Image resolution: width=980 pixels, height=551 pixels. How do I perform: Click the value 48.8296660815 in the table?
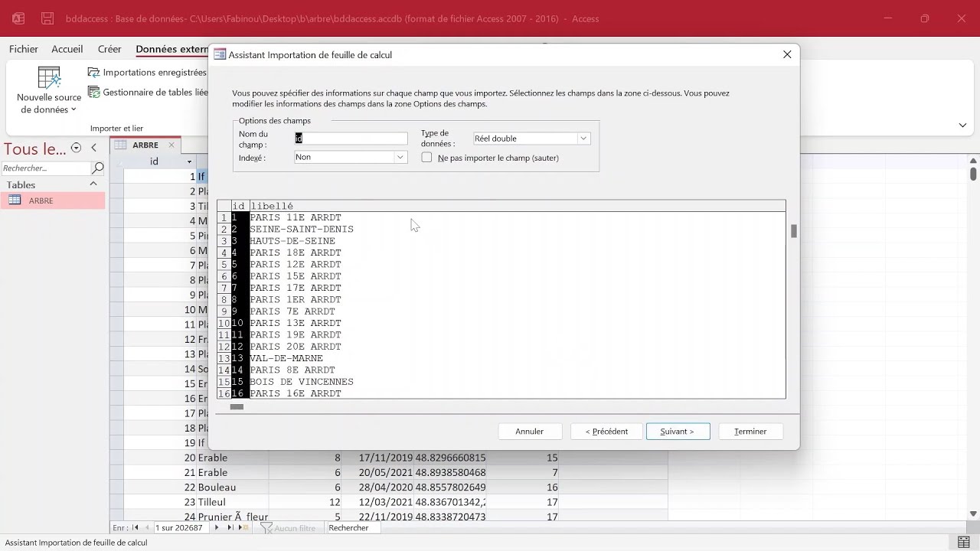tap(450, 458)
